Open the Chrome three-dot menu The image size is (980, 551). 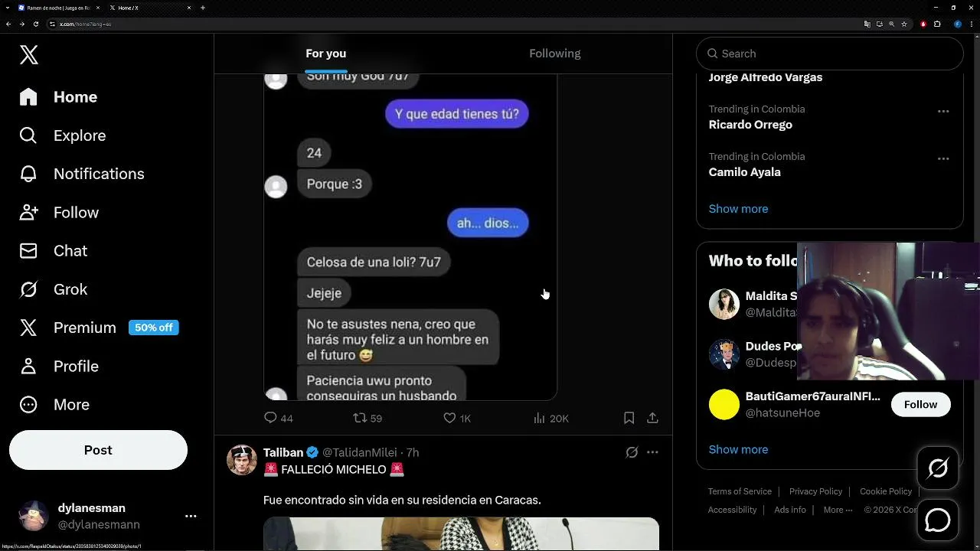click(971, 24)
